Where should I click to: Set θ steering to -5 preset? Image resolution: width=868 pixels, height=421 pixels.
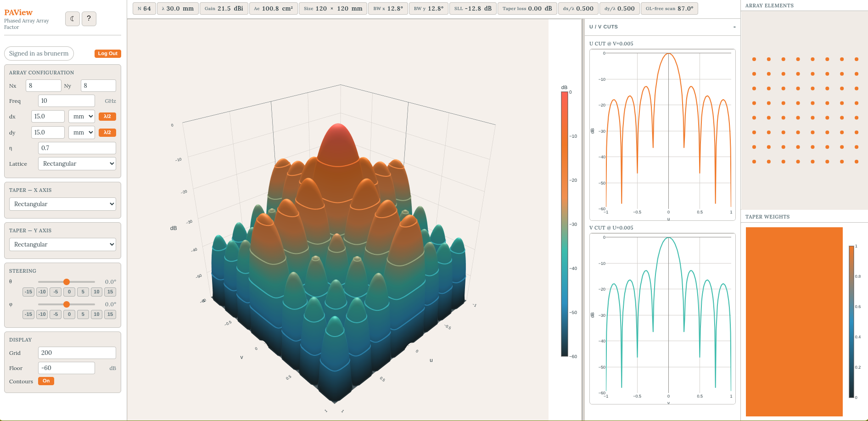[56, 292]
